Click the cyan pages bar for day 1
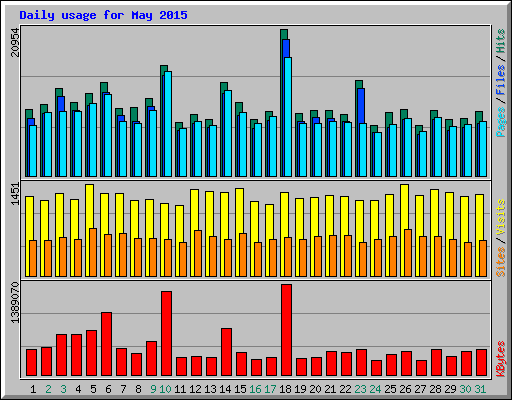This screenshot has width=512, height=400. tap(33, 151)
